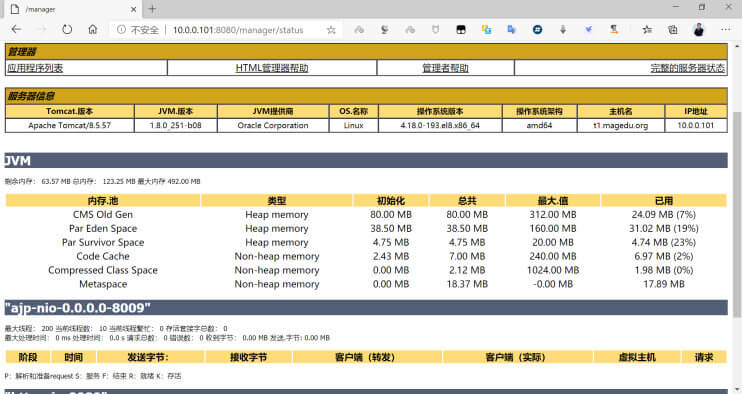
Task: Open the 管理者帮助 link
Action: tap(445, 68)
